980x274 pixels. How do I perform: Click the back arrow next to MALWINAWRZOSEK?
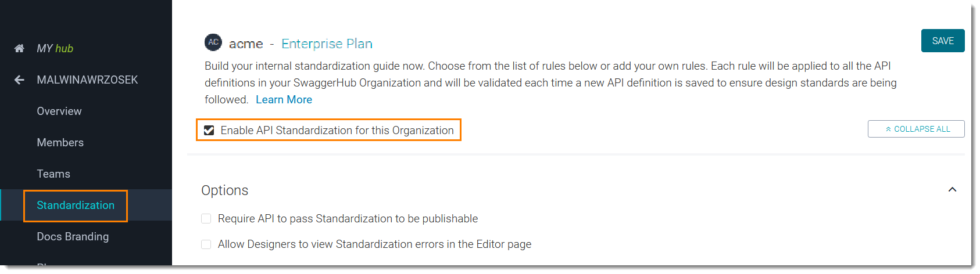point(19,80)
